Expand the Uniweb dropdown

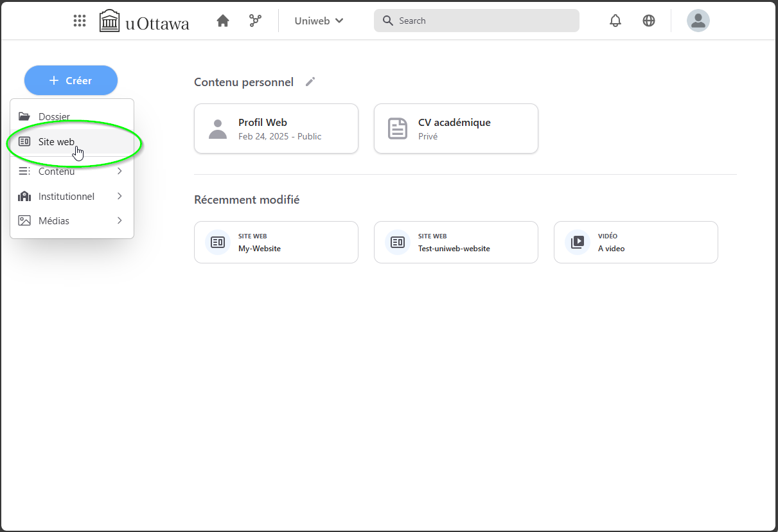click(x=319, y=21)
